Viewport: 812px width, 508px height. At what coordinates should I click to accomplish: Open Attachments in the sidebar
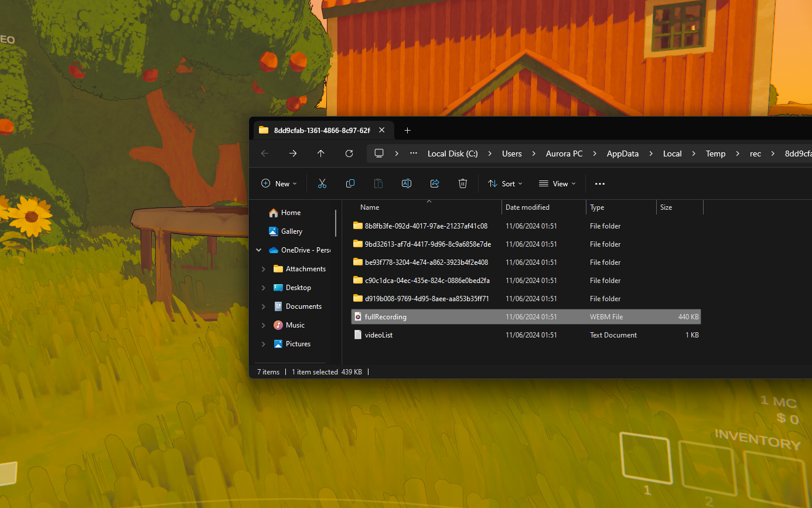299,269
